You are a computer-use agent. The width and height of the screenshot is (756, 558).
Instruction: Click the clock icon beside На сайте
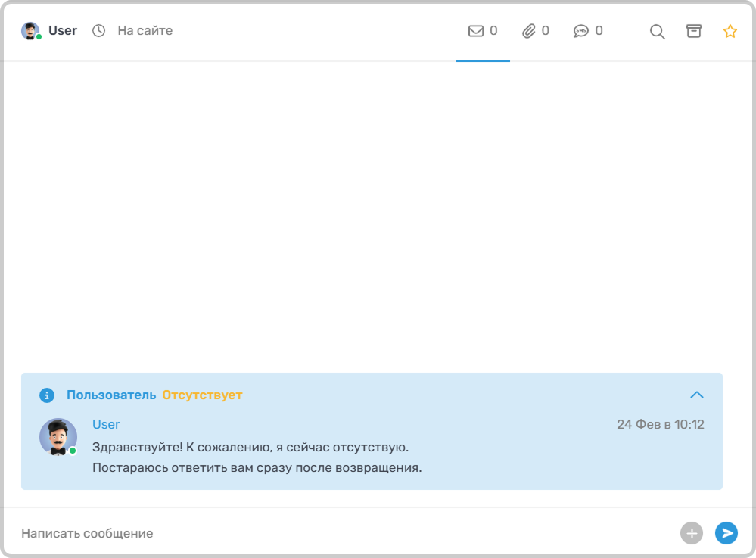click(x=99, y=31)
